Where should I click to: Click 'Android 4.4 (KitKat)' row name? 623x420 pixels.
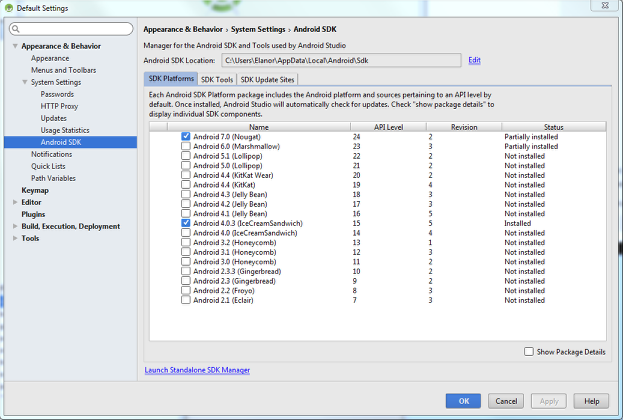(x=224, y=185)
